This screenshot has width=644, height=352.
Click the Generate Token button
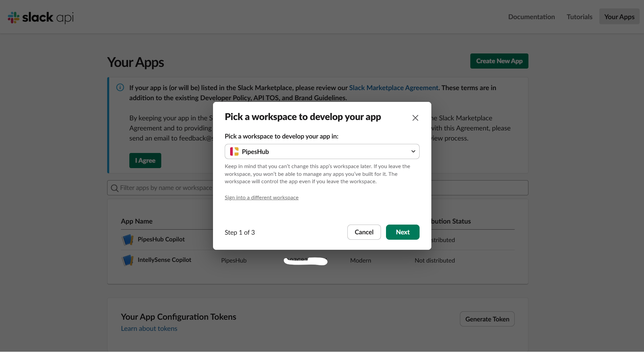point(487,319)
